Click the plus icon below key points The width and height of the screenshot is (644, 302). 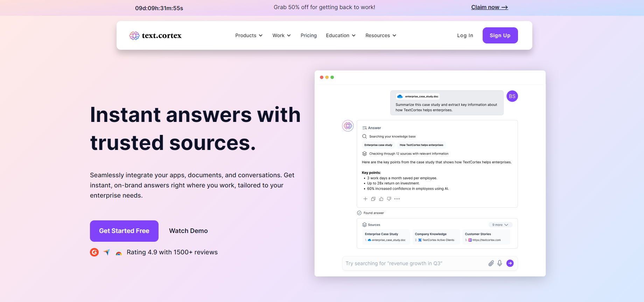point(365,199)
